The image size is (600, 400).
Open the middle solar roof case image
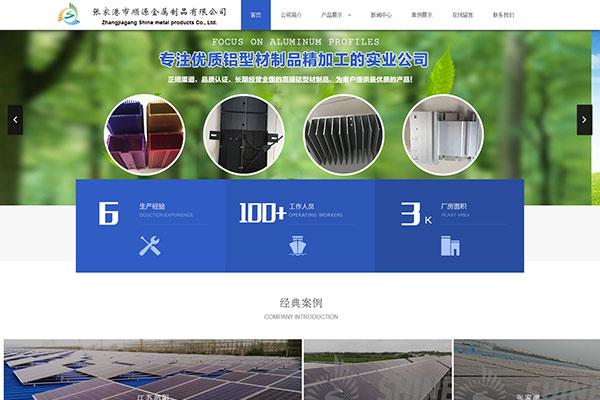point(378,369)
